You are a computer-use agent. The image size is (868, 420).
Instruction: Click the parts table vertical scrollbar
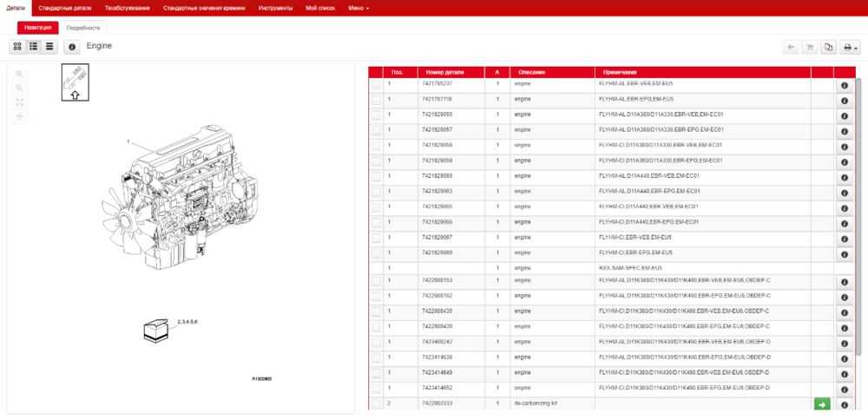click(859, 174)
